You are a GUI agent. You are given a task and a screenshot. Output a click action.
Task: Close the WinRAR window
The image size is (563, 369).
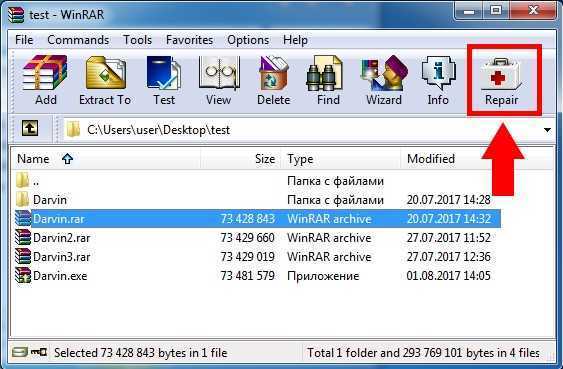pyautogui.click(x=534, y=11)
